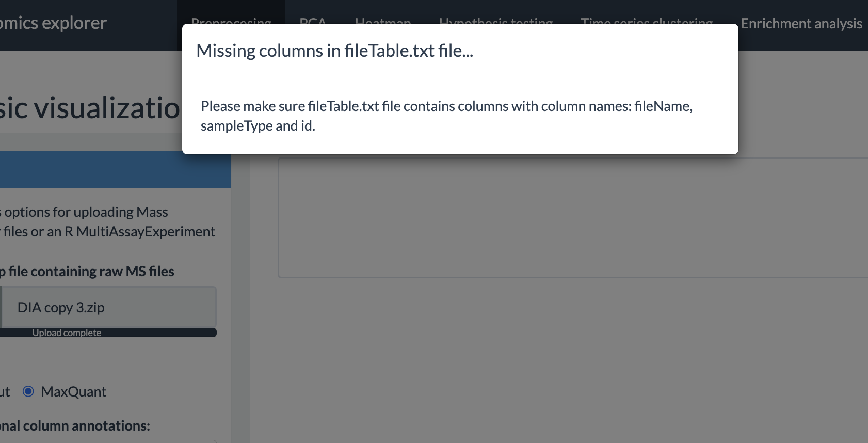Image resolution: width=868 pixels, height=443 pixels.
Task: Switch to the Preprocessing tab
Action: [x=231, y=21]
